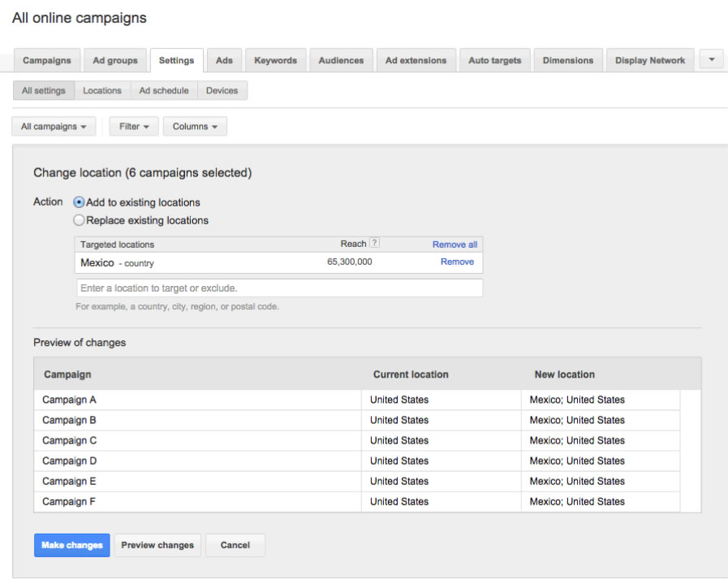Expand the All campaigns dropdown
The height and width of the screenshot is (584, 728).
54,127
